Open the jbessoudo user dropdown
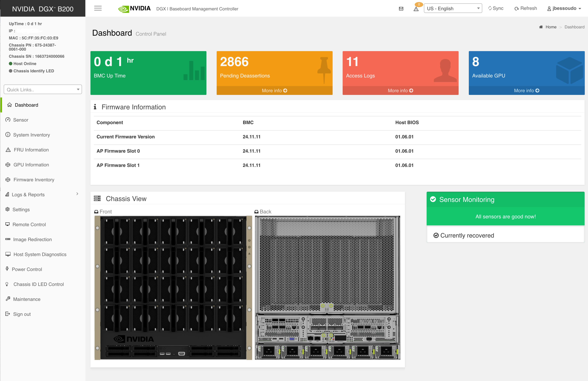Image resolution: width=588 pixels, height=381 pixels. pos(564,8)
